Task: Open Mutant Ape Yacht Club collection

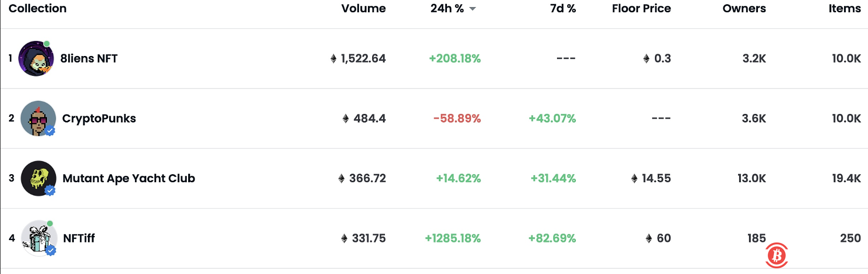Action: (128, 178)
